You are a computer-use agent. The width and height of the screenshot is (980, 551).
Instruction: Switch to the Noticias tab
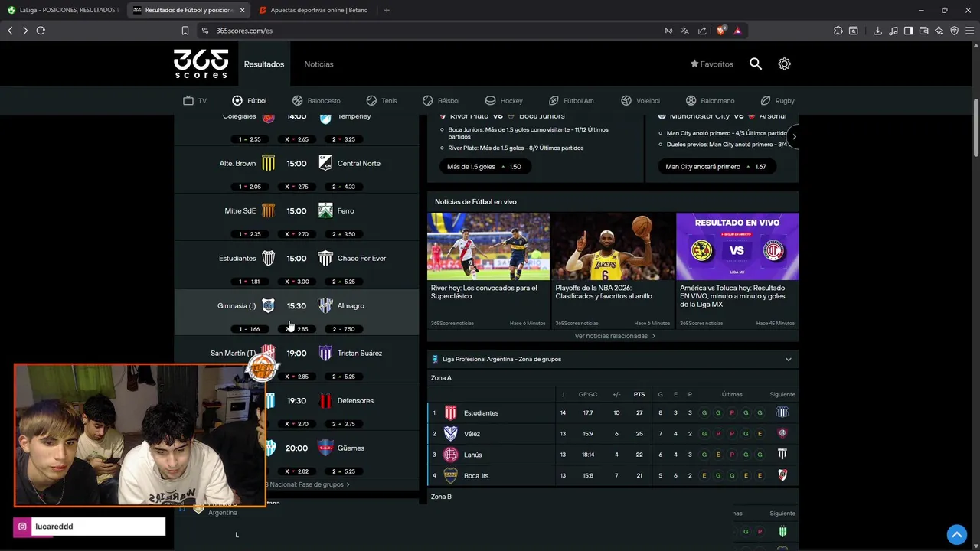pos(318,64)
